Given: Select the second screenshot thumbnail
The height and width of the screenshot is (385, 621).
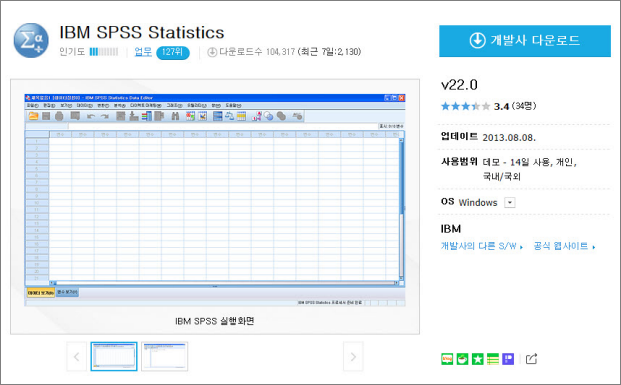Looking at the screenshot, I should (164, 356).
